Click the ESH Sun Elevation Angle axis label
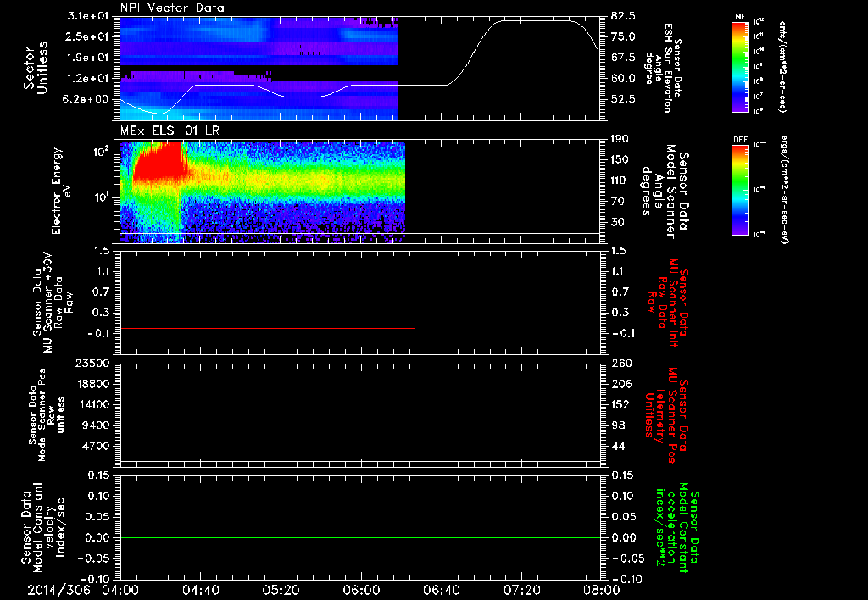This screenshot has width=868, height=600. tap(663, 68)
